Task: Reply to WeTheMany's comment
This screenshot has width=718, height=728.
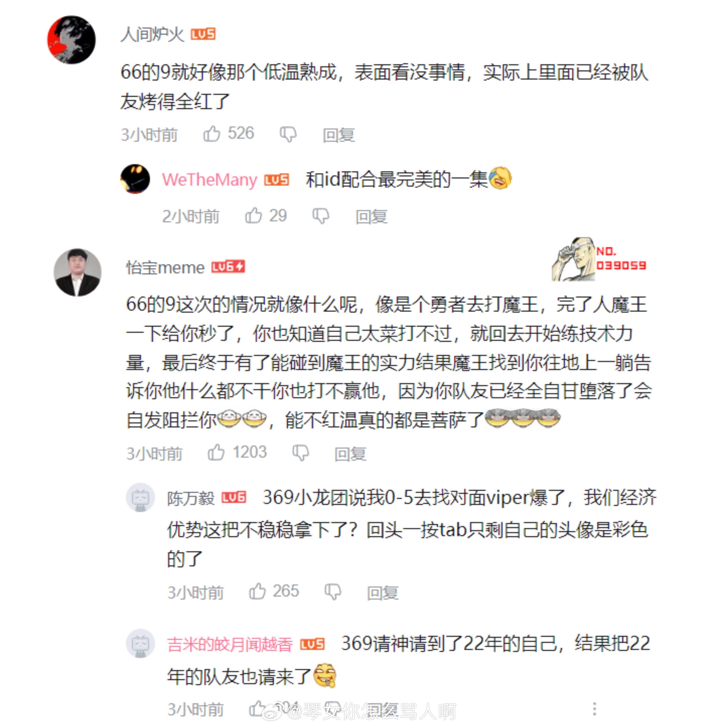Action: click(x=372, y=216)
